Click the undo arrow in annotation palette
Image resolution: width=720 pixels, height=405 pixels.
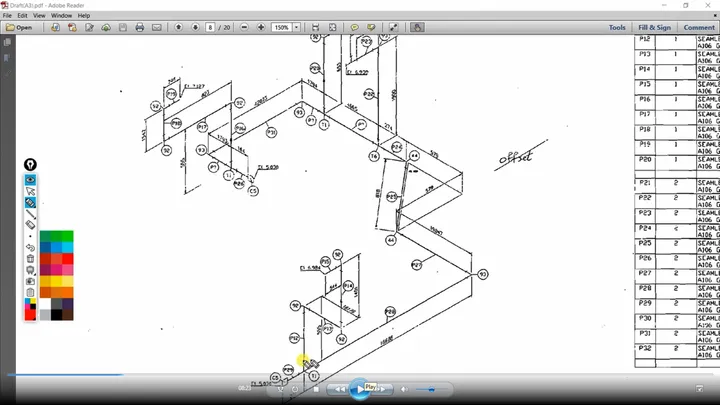point(30,248)
